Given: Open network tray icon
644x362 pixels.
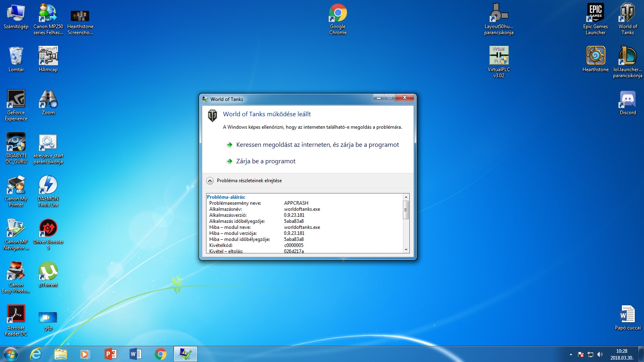Looking at the screenshot, I should [x=590, y=354].
